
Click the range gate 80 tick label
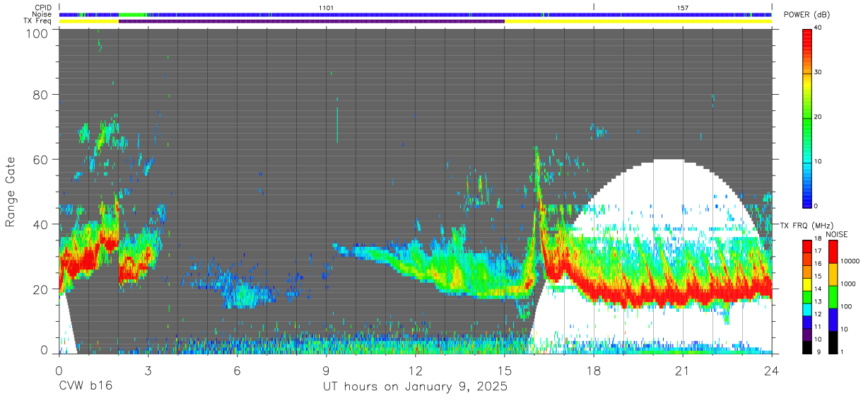pos(41,95)
